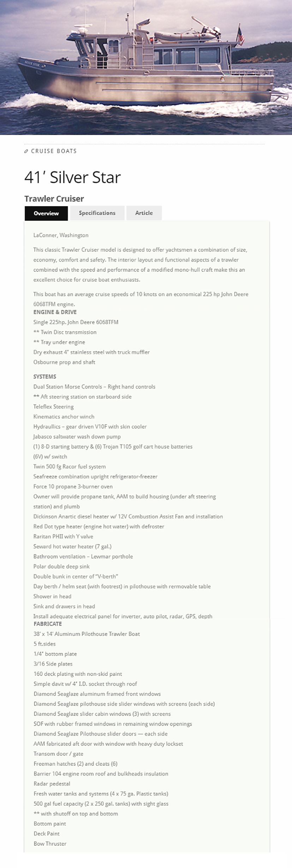Screen dimensions: 292x868
Task: Click the Teleflex Steering line
Action: click(53, 407)
